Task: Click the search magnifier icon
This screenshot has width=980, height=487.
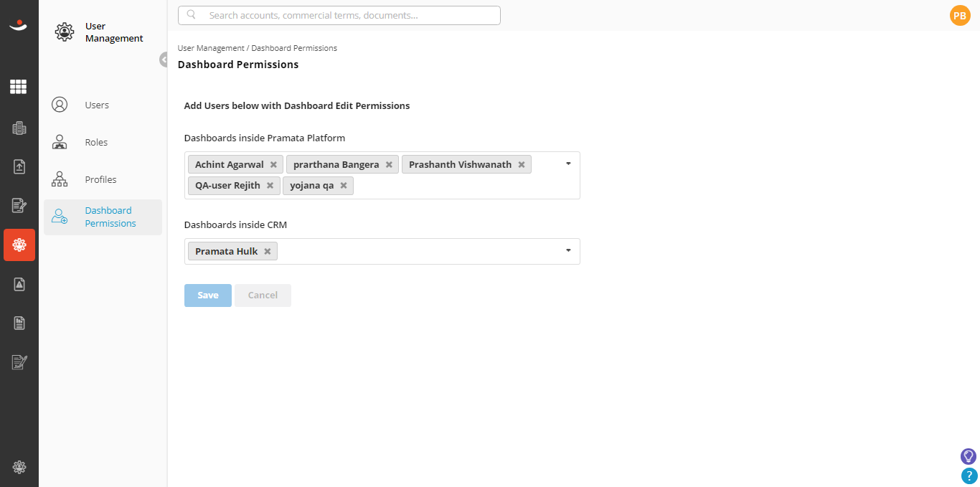Action: pos(192,14)
